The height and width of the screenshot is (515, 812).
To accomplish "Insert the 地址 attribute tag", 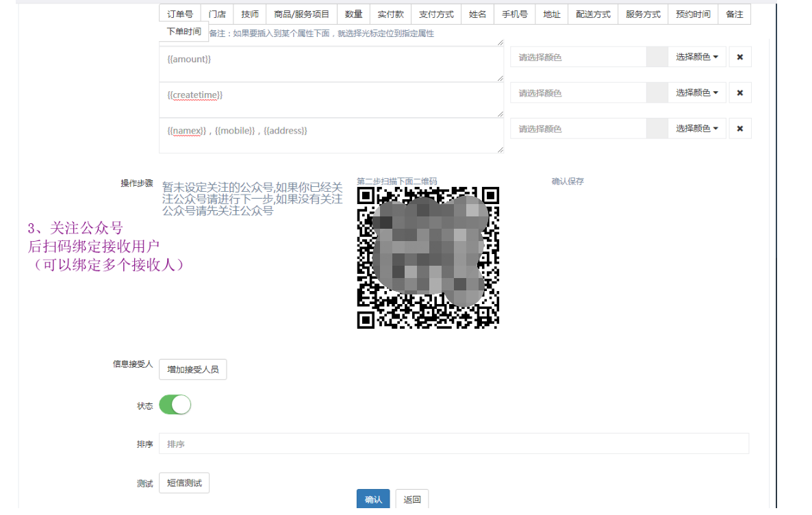I will click(x=552, y=14).
